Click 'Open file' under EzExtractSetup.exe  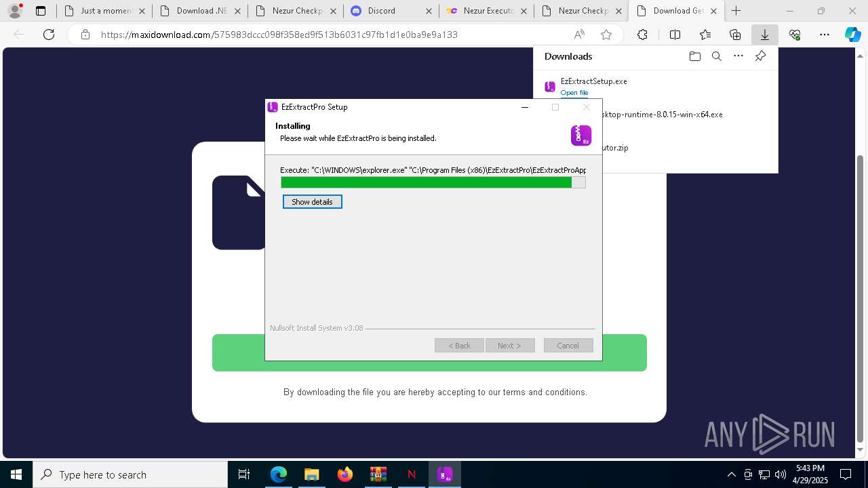(x=574, y=93)
